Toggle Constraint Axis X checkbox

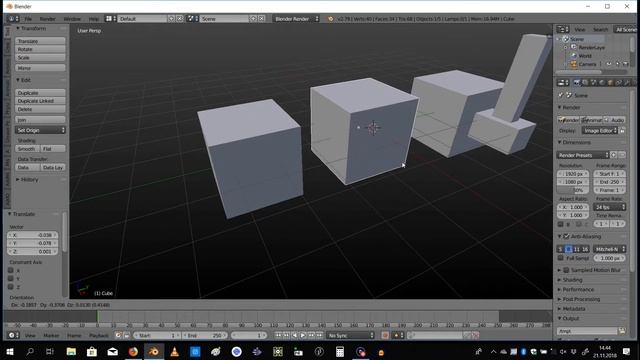tap(11, 270)
